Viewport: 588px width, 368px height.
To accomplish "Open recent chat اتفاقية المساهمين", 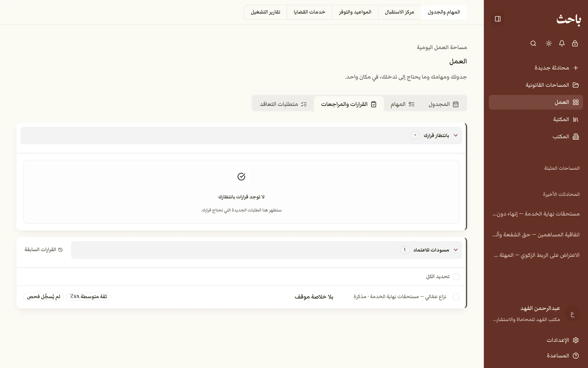I will pos(536,235).
